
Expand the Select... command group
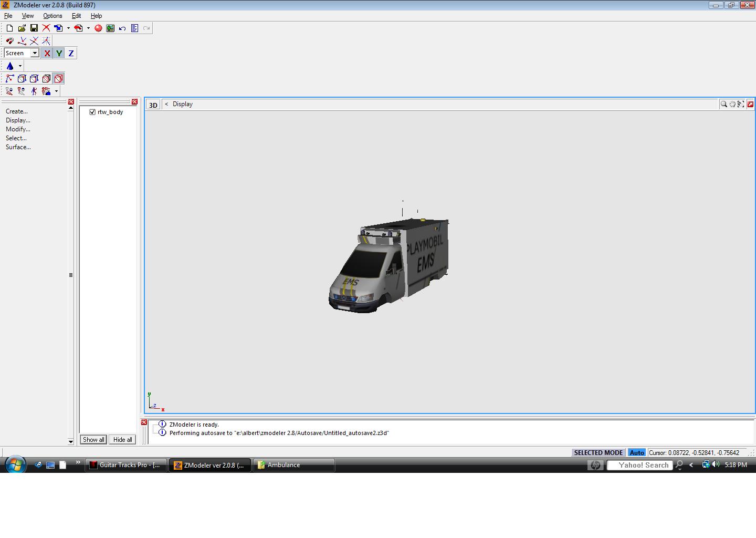16,138
